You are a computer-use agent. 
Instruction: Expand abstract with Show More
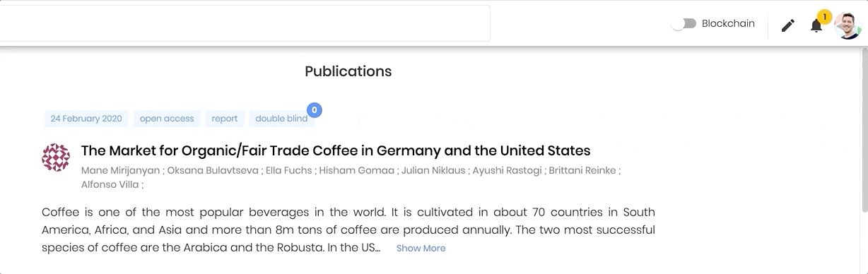pyautogui.click(x=421, y=248)
